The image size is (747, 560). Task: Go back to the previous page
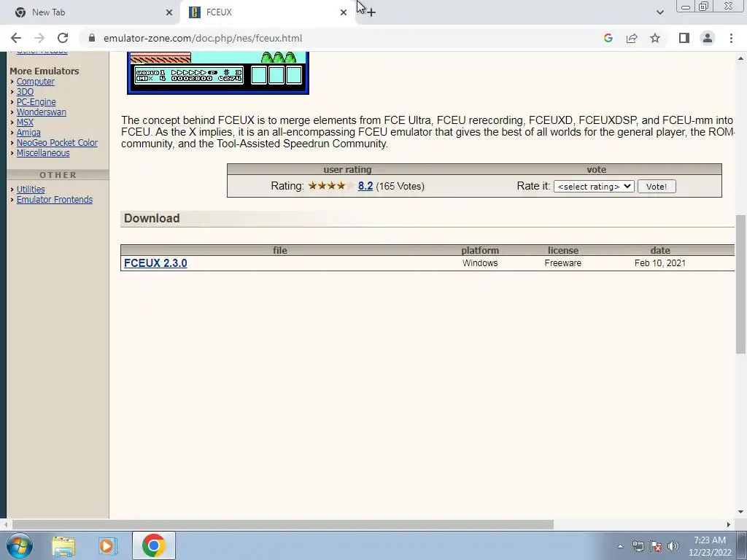click(16, 38)
